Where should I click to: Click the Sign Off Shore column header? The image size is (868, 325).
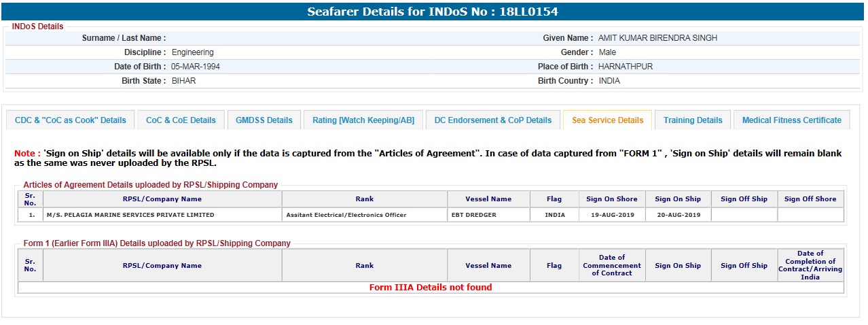tap(810, 199)
